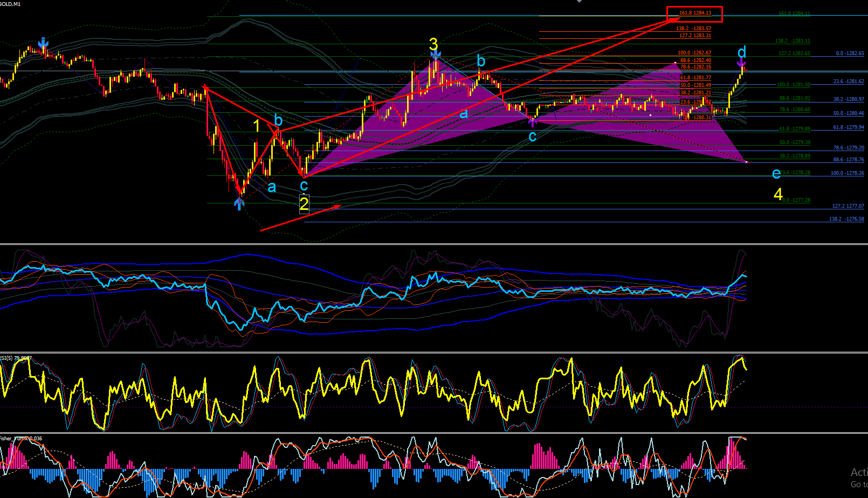This screenshot has height=498, width=868.
Task: Click the cyan 'e' wave label
Action: pyautogui.click(x=776, y=174)
